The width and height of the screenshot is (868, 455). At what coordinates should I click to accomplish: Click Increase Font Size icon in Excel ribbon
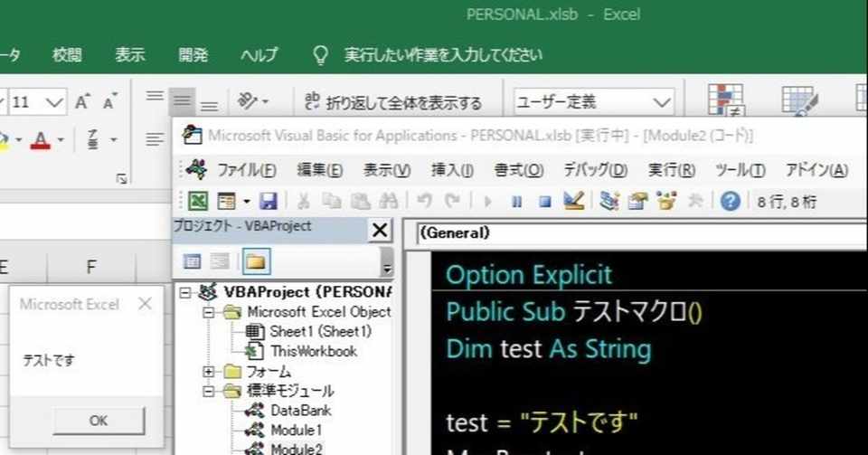pyautogui.click(x=82, y=101)
